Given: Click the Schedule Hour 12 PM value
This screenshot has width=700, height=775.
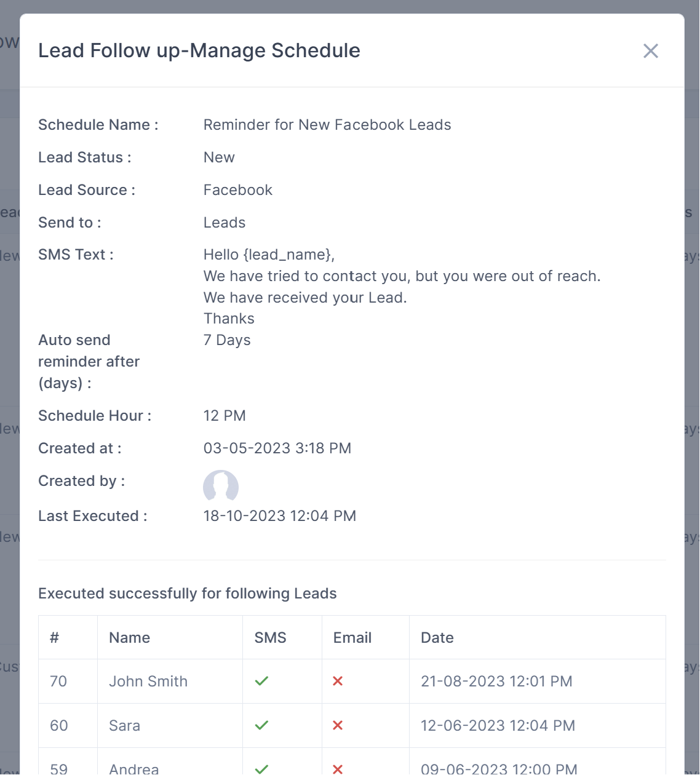Looking at the screenshot, I should 225,415.
